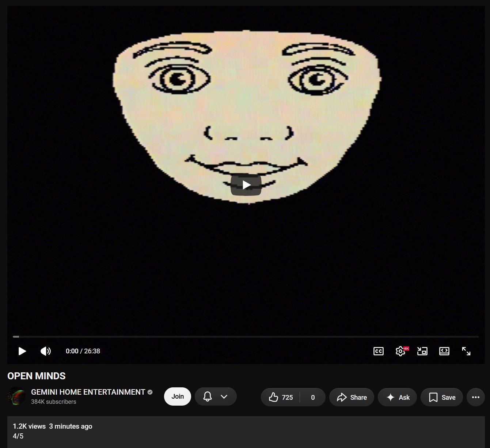The height and width of the screenshot is (448, 490).
Task: Toggle theater mode view
Action: click(x=444, y=351)
